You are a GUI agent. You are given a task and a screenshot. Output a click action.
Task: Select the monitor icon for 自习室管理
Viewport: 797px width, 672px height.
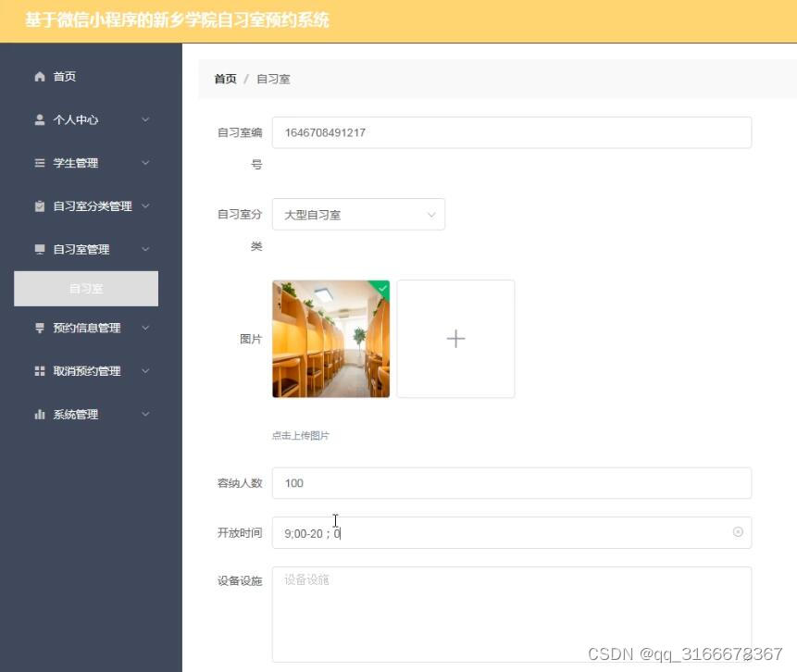(39, 249)
